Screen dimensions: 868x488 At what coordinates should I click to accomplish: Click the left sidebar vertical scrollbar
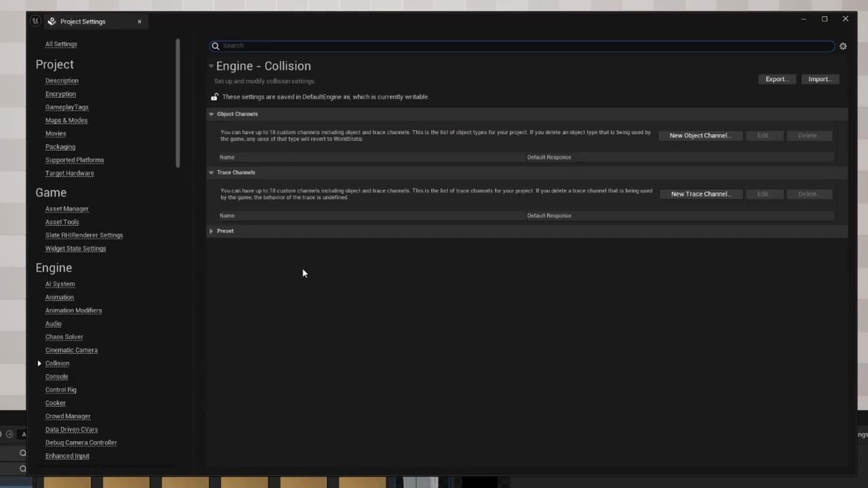point(178,103)
